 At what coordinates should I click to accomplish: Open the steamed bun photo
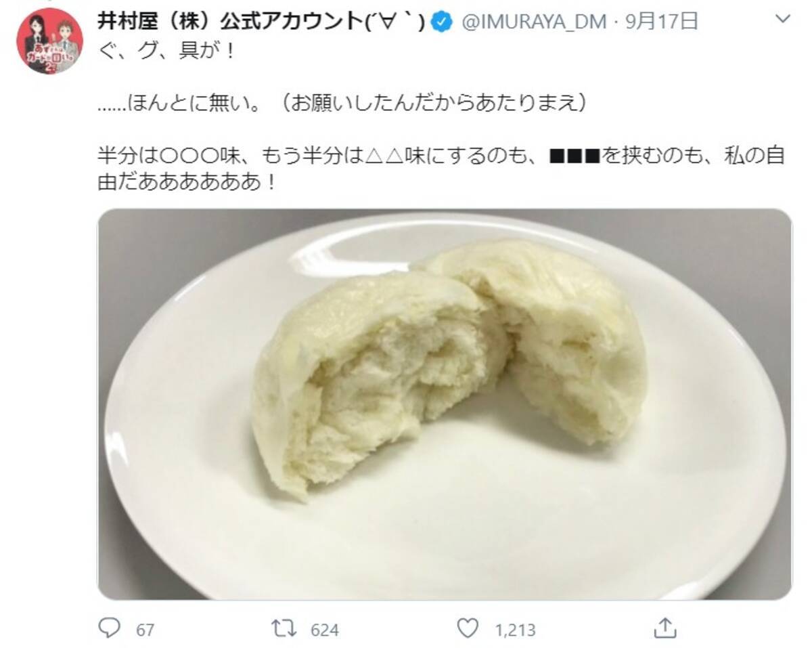coord(445,404)
